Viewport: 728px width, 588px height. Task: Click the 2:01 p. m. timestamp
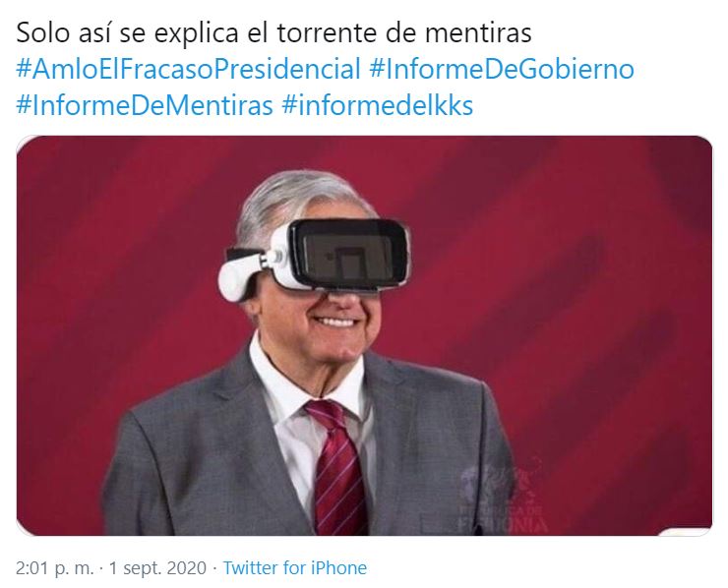tap(55, 568)
